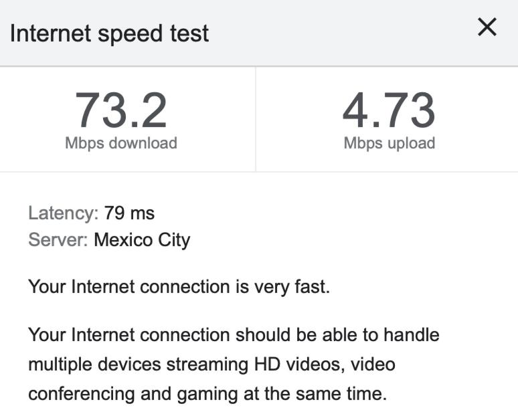Click the 'multiple devices streaming HD videos' text
Viewport: 518px width, 420px height.
point(181,364)
